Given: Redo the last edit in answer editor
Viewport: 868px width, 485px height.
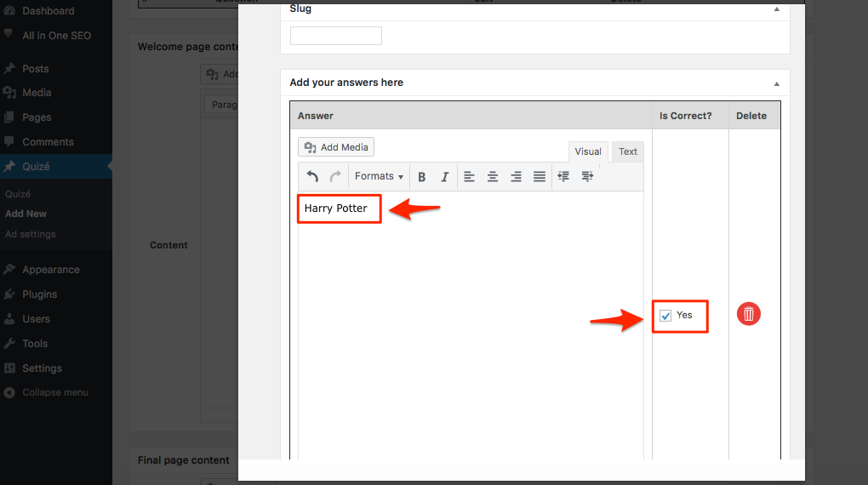Looking at the screenshot, I should (335, 177).
